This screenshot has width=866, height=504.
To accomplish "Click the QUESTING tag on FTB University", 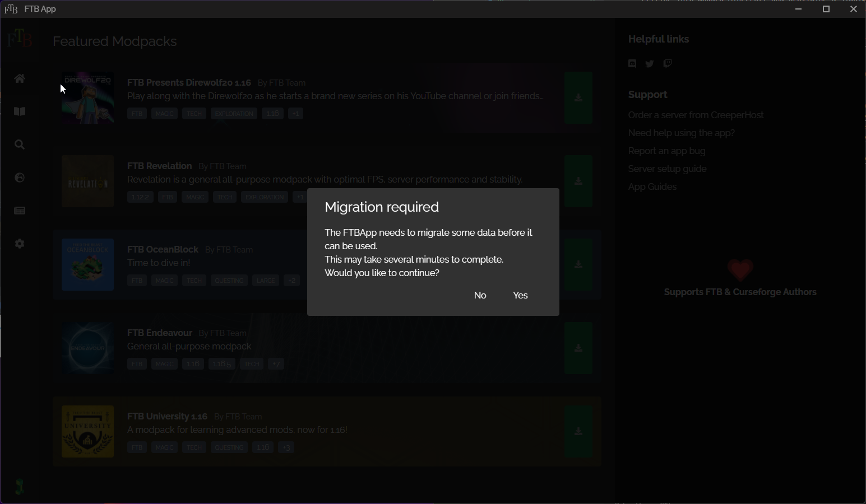I will click(x=229, y=447).
